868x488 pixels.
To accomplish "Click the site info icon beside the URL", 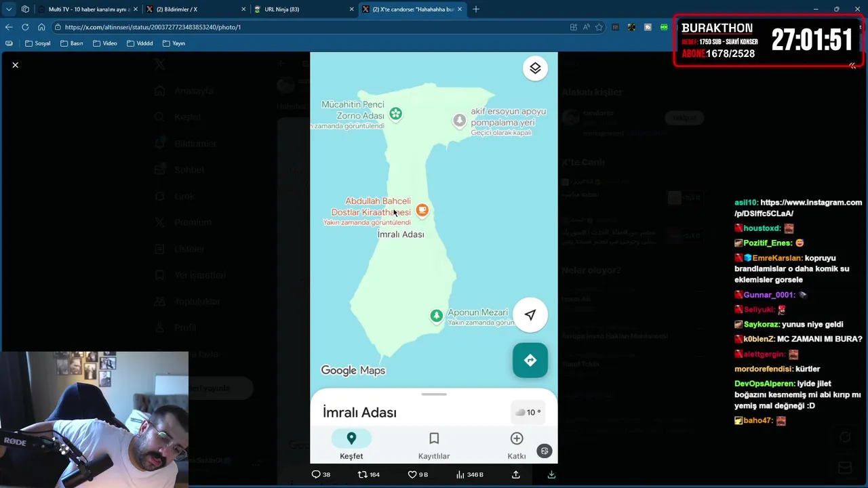I will tap(58, 27).
